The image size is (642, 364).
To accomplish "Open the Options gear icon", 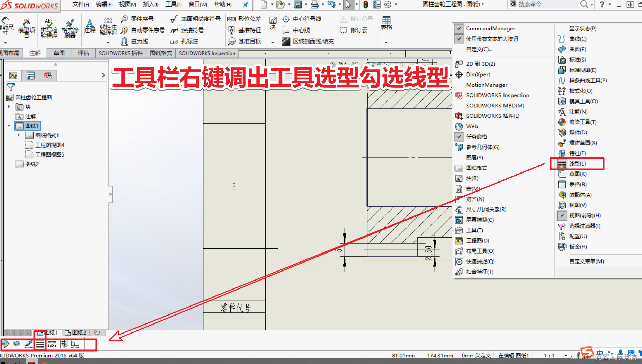I will point(388,5).
